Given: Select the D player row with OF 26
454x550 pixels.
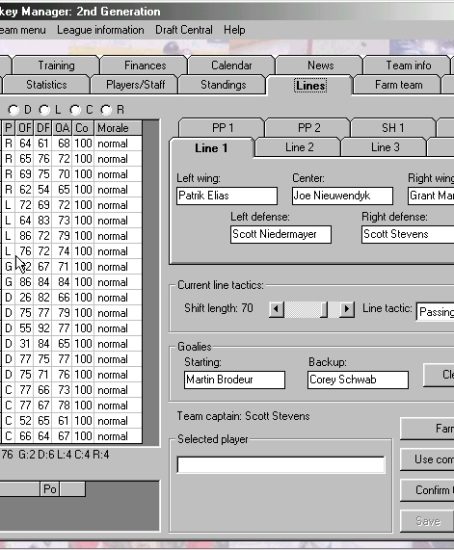Looking at the screenshot, I should click(x=72, y=298).
